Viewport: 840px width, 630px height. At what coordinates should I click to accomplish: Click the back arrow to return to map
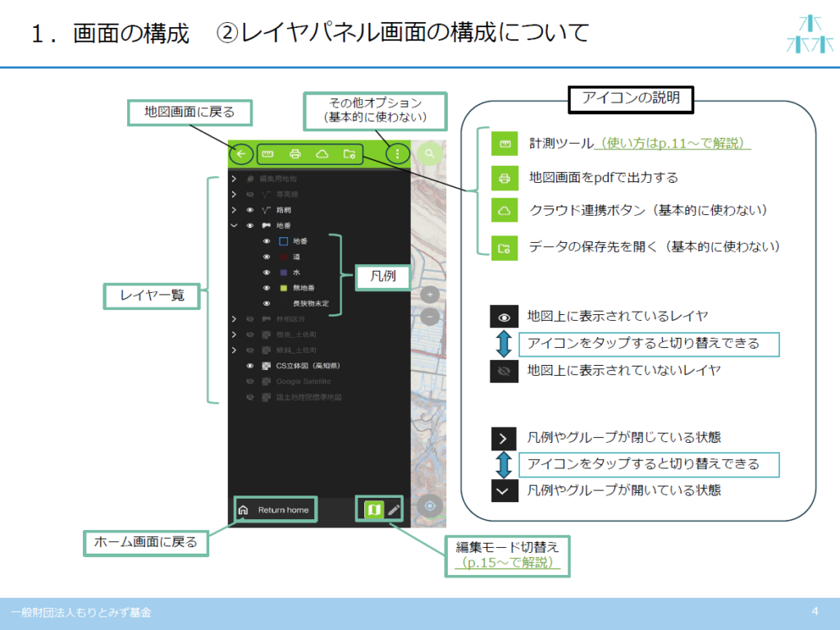241,153
